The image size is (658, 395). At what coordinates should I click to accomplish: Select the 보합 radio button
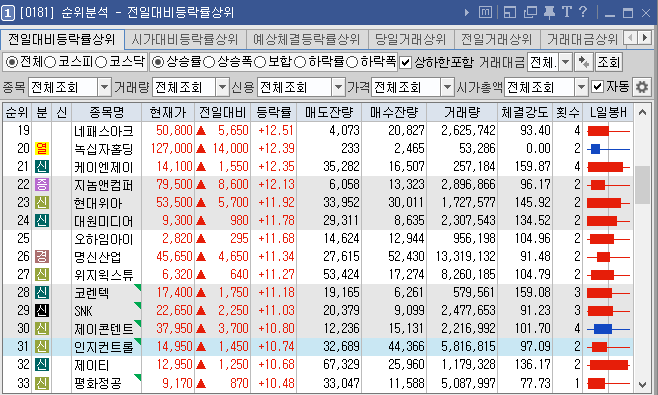pos(260,63)
